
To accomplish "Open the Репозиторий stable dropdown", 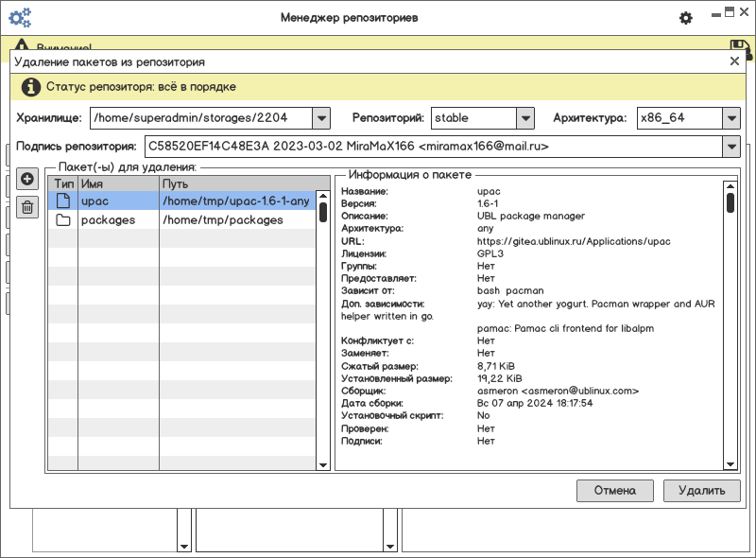I will pos(526,118).
